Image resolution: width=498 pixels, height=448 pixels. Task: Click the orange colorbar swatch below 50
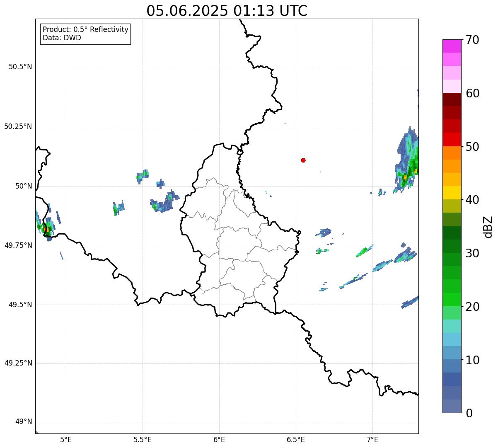click(x=452, y=153)
